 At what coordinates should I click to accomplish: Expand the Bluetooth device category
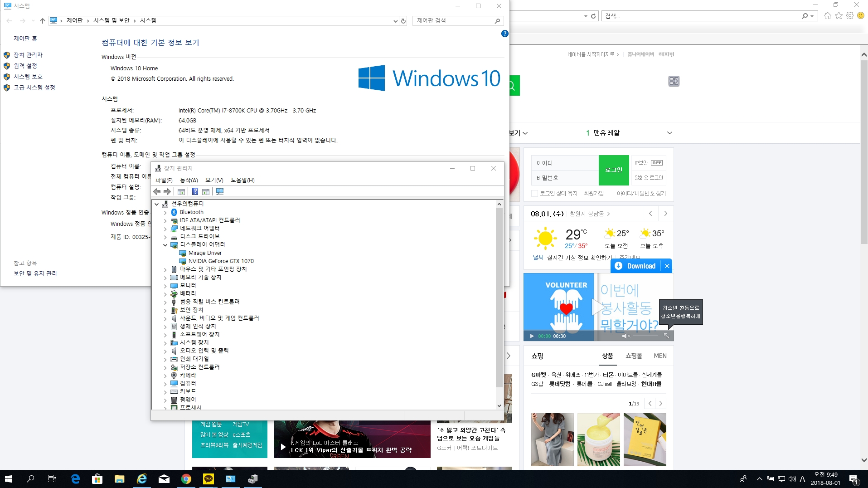(x=165, y=212)
